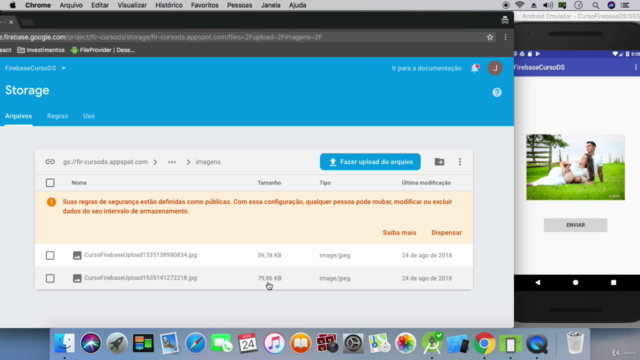
Task: Tap the couple photo in the emulator
Action: pos(575,167)
